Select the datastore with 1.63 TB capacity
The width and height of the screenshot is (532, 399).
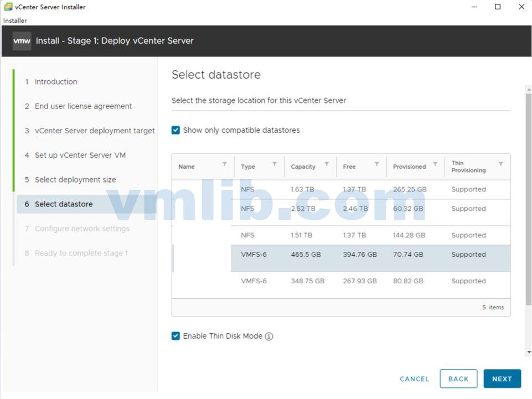[341, 189]
